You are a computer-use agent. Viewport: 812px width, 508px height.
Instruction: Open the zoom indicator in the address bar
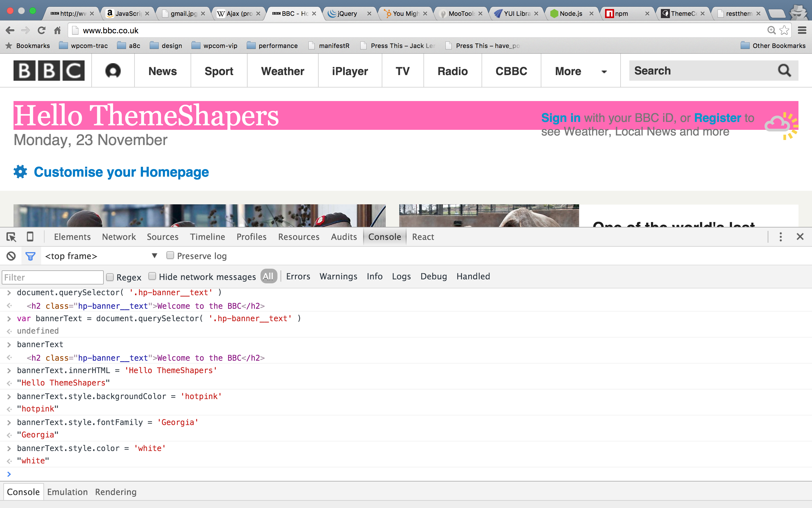[771, 30]
